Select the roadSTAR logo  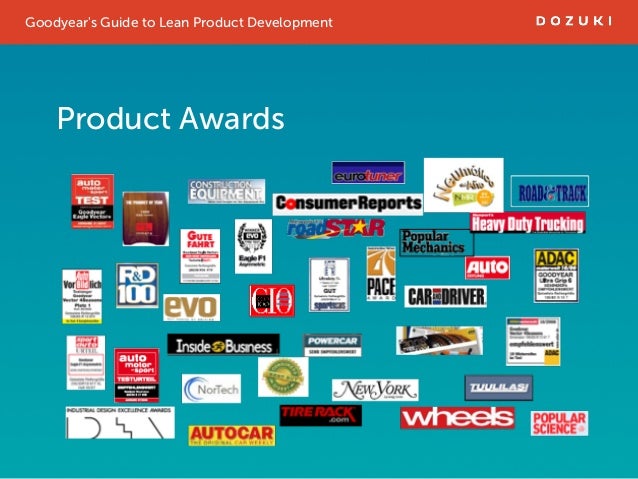(x=336, y=228)
